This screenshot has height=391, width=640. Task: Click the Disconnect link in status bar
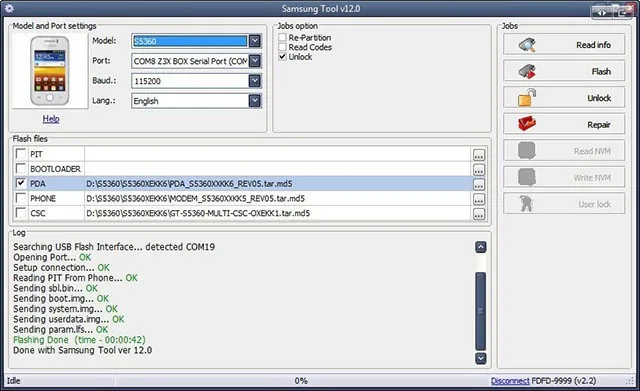[510, 381]
